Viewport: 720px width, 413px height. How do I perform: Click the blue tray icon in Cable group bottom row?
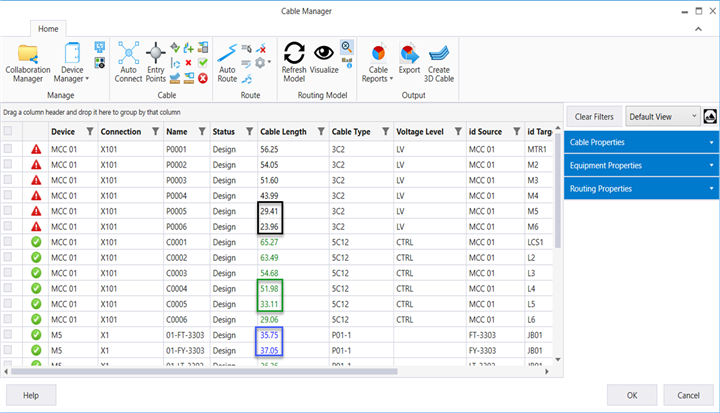[175, 79]
